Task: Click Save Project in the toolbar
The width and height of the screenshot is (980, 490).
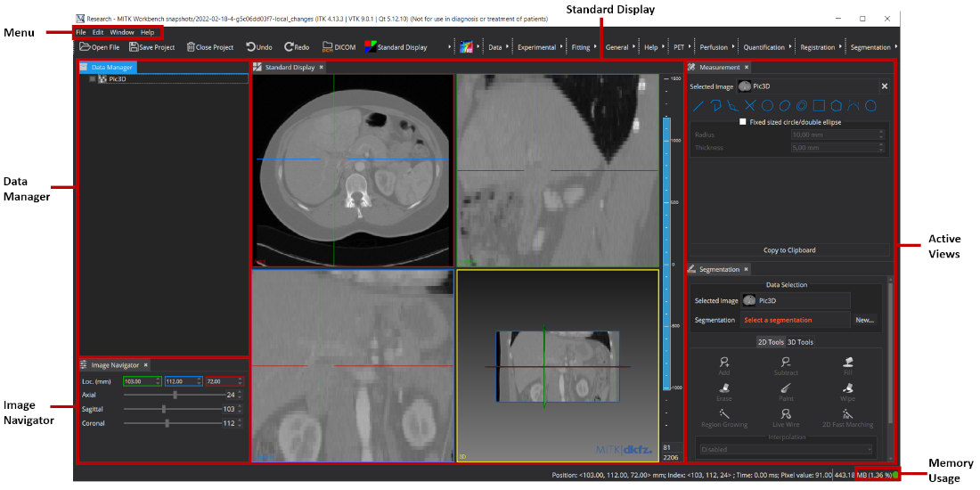Action: pos(151,47)
